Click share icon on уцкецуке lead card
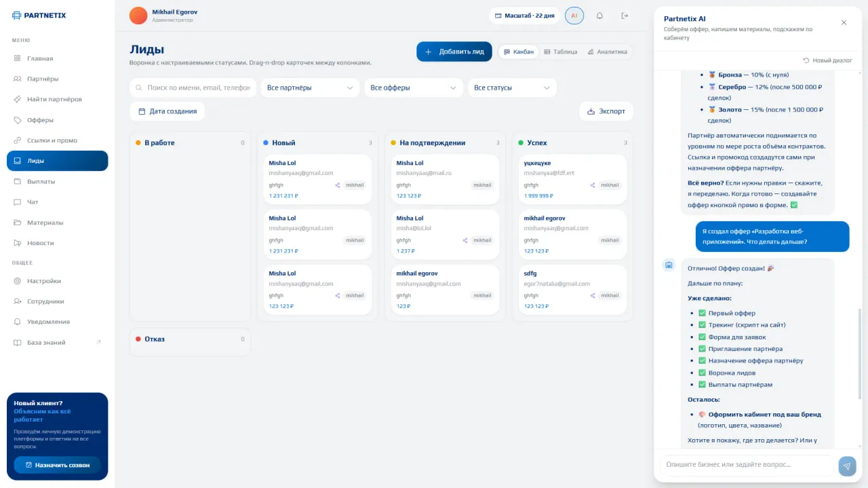 click(x=592, y=185)
